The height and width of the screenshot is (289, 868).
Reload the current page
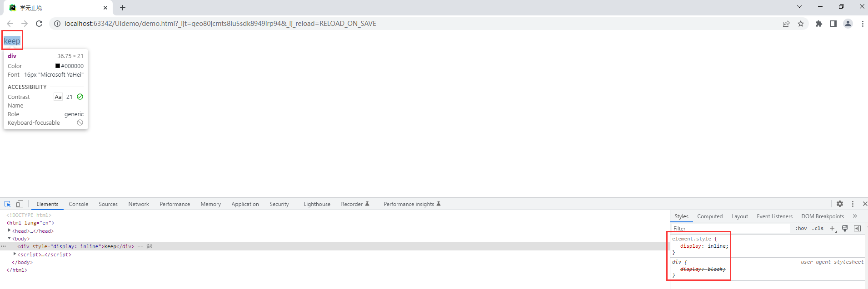click(39, 24)
